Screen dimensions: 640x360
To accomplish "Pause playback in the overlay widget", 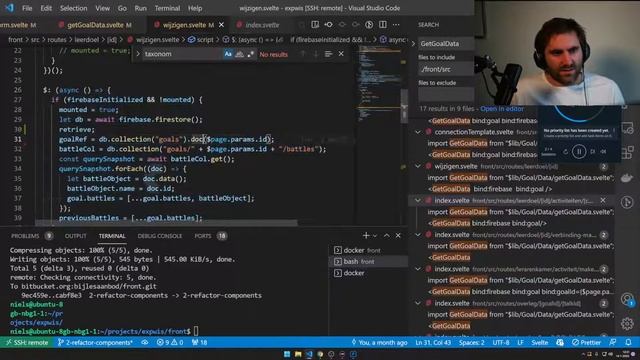I will (x=578, y=151).
